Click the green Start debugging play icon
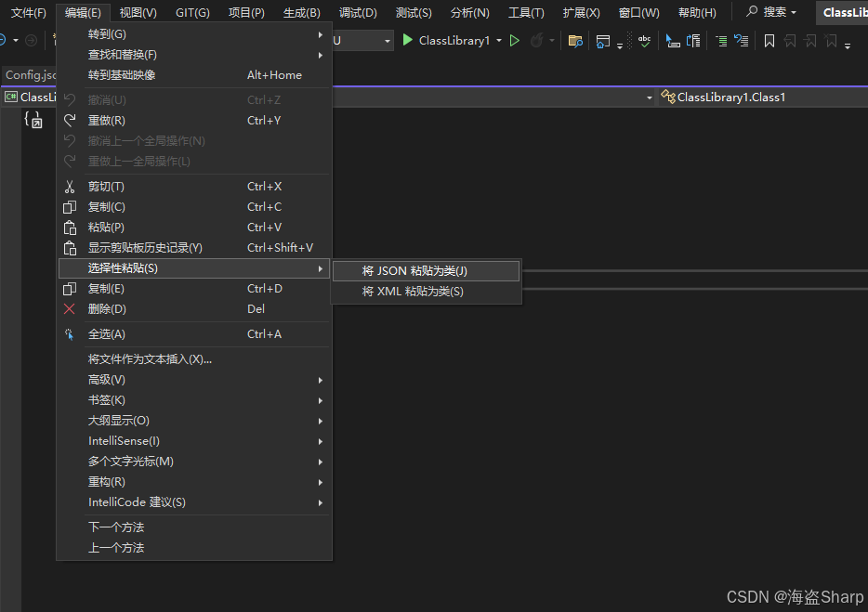Image resolution: width=868 pixels, height=612 pixels. (407, 41)
